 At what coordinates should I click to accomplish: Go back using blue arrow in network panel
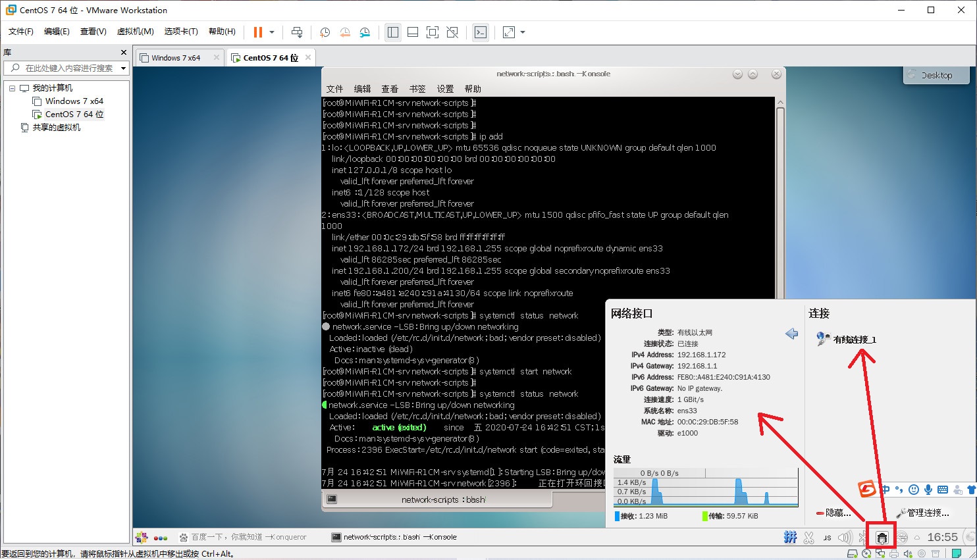[x=792, y=334]
